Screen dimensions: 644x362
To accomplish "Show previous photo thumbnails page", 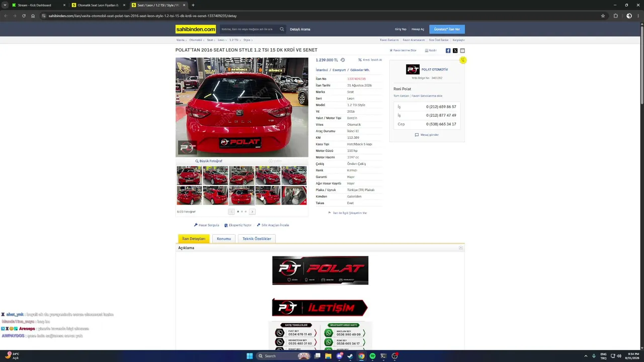I will point(231,212).
